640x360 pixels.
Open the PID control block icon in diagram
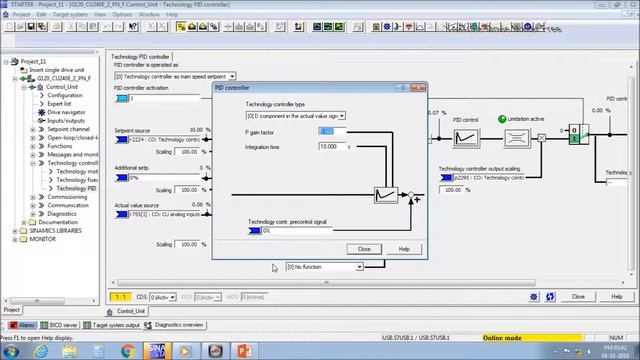click(x=466, y=138)
